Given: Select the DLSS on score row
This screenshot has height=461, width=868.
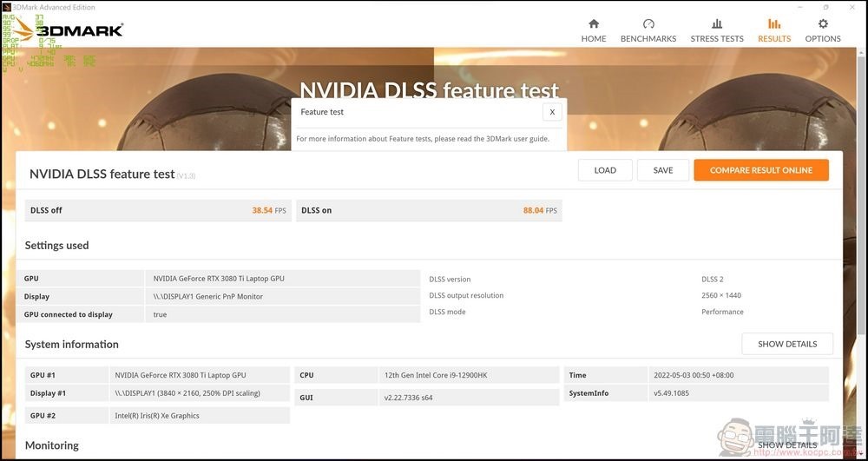Looking at the screenshot, I should [x=429, y=210].
